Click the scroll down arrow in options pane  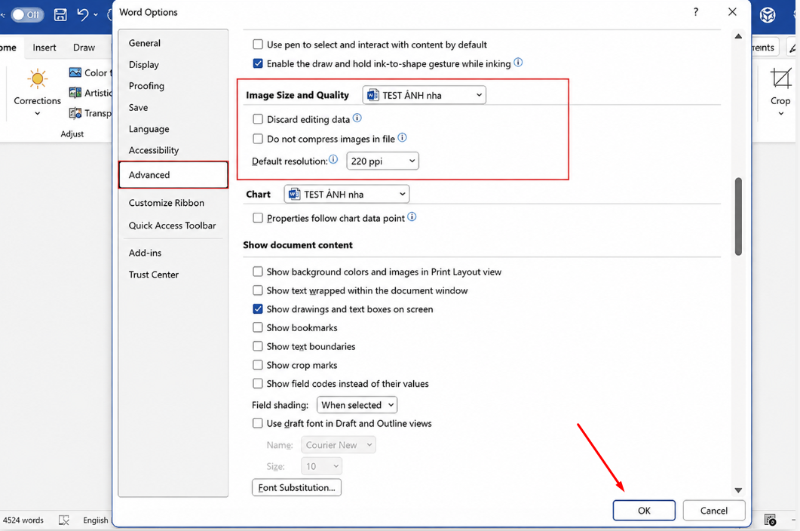point(738,490)
